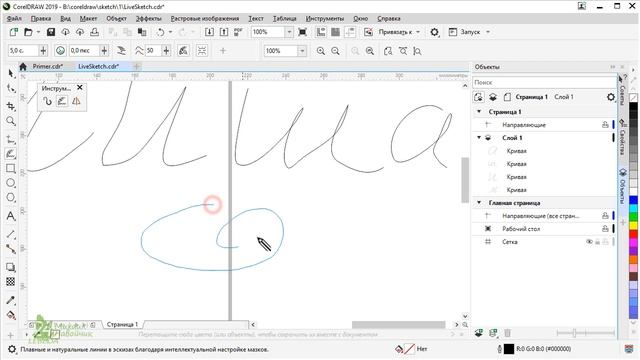
Task: Select the Interactive Fill tool
Action: click(11, 315)
